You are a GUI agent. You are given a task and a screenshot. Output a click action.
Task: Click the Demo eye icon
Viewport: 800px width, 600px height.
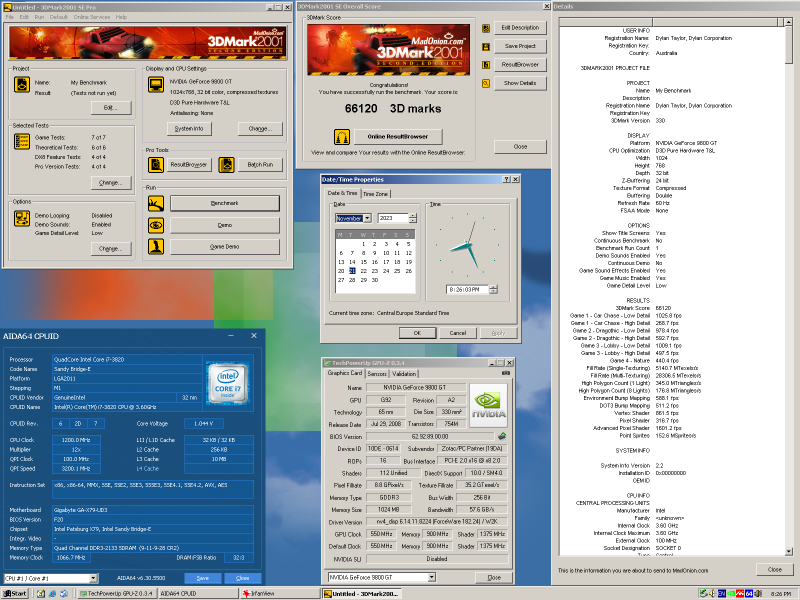pos(156,224)
